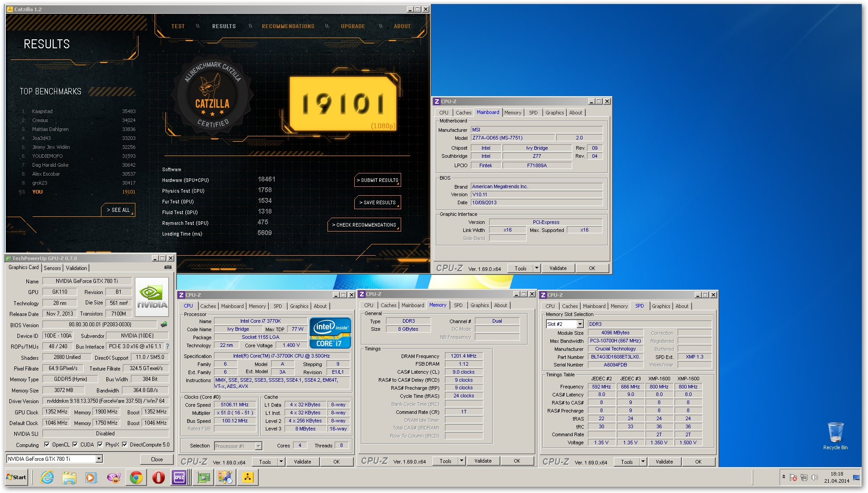Open the UPGRADE tab in Catzilla
This screenshot has width=868, height=493.
pos(353,26)
